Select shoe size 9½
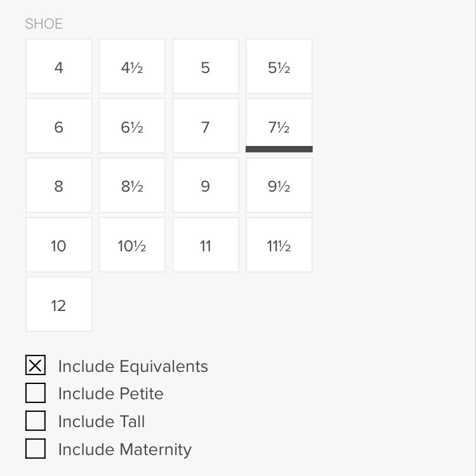 point(279,185)
